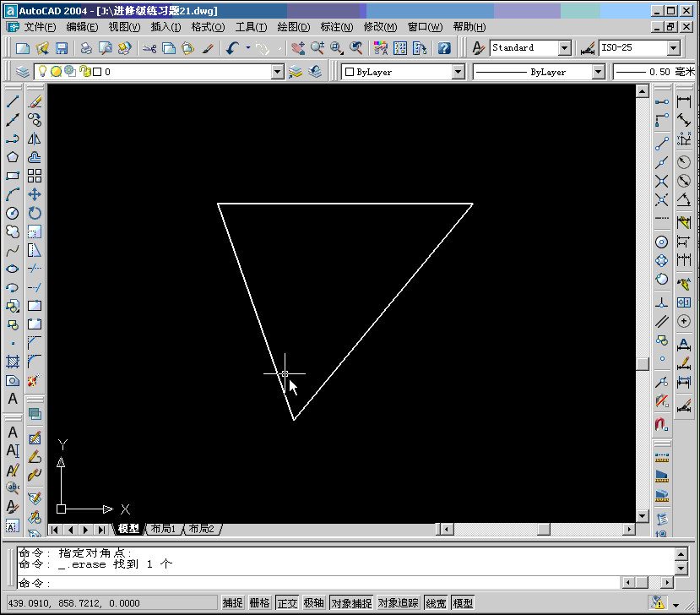This screenshot has height=615, width=700.
Task: Click the Undo arrow icon
Action: (232, 48)
